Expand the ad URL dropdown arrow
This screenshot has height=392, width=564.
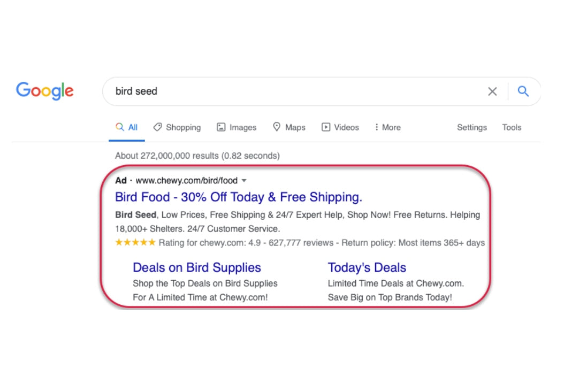click(244, 181)
